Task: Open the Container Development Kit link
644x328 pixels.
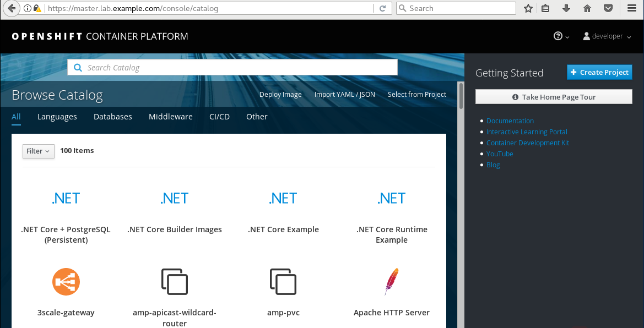Action: click(528, 143)
